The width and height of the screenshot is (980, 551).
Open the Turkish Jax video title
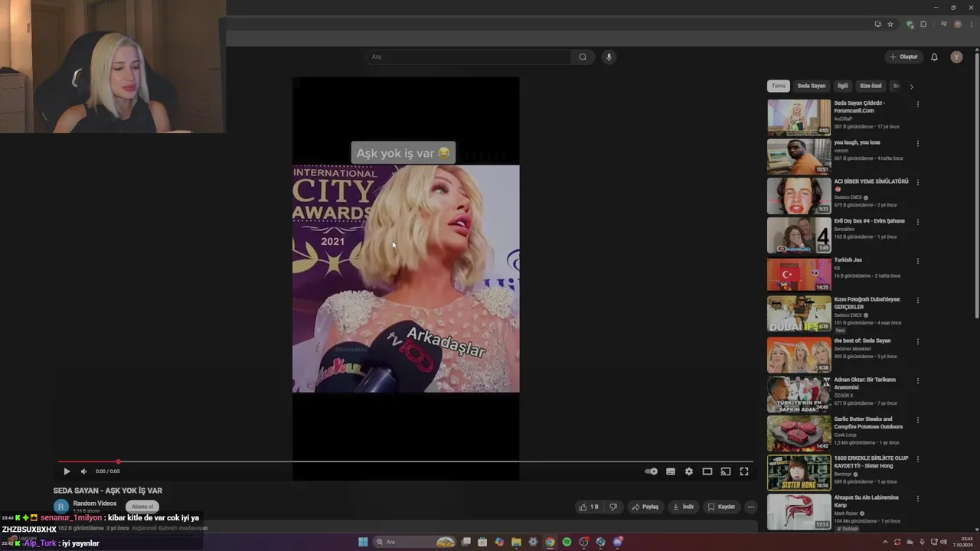pyautogui.click(x=848, y=260)
